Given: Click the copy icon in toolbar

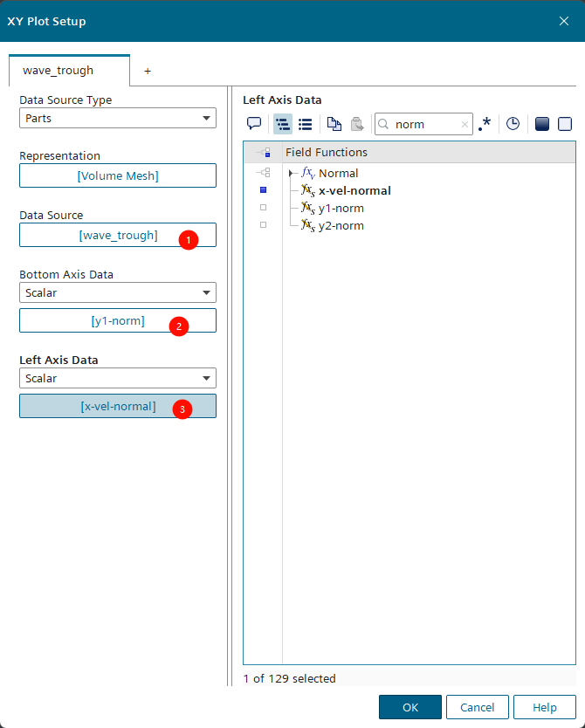Looking at the screenshot, I should click(334, 124).
